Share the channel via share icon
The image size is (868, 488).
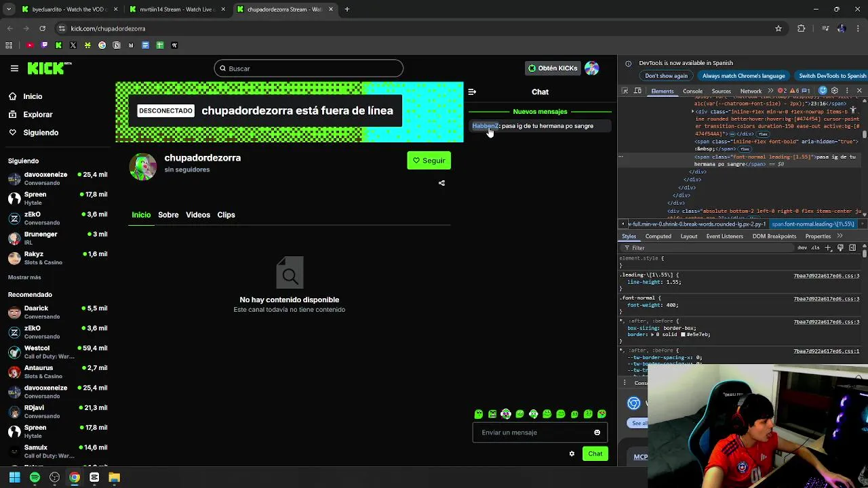[x=441, y=183]
